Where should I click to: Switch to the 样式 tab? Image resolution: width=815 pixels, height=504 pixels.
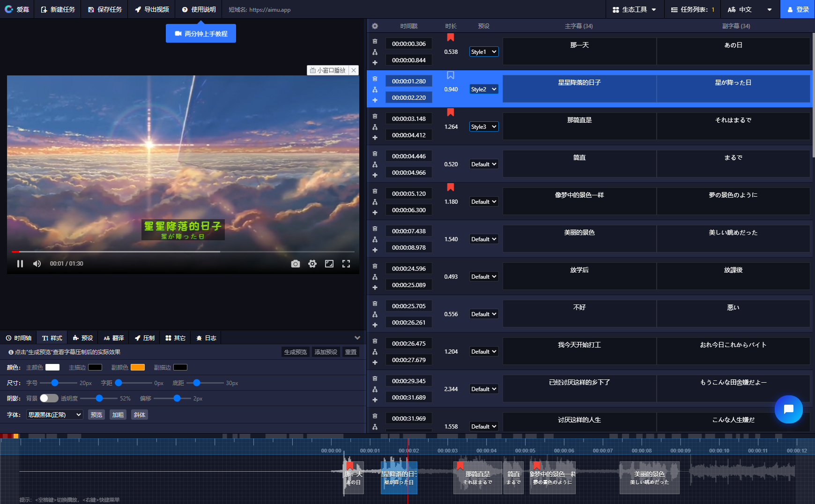click(52, 338)
